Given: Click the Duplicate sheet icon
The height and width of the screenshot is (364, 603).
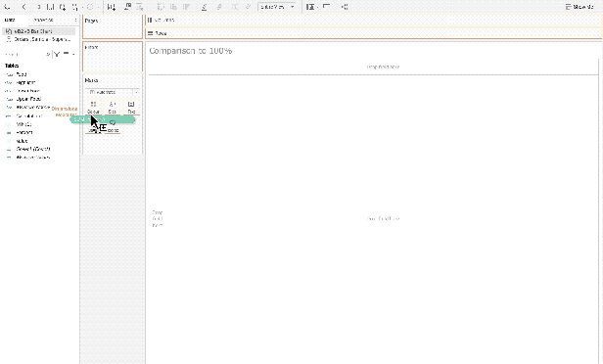Looking at the screenshot, I should (127, 7).
